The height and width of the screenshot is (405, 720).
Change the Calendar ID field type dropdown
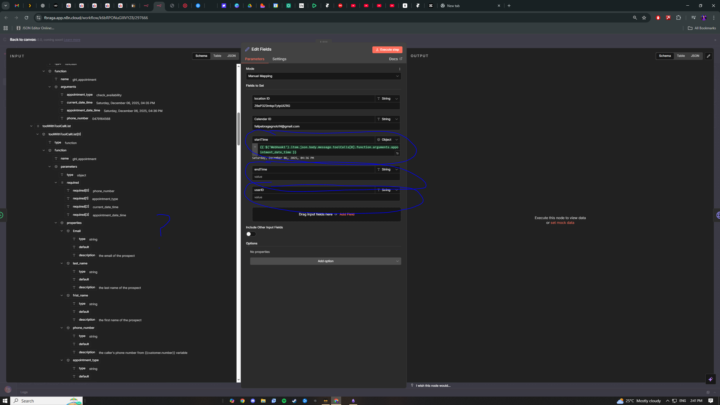388,119
